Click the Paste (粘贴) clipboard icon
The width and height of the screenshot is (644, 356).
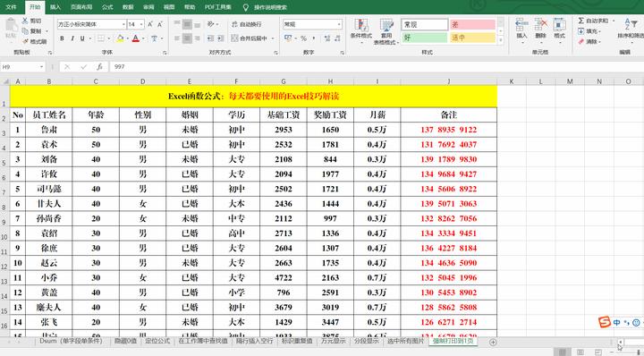point(11,26)
